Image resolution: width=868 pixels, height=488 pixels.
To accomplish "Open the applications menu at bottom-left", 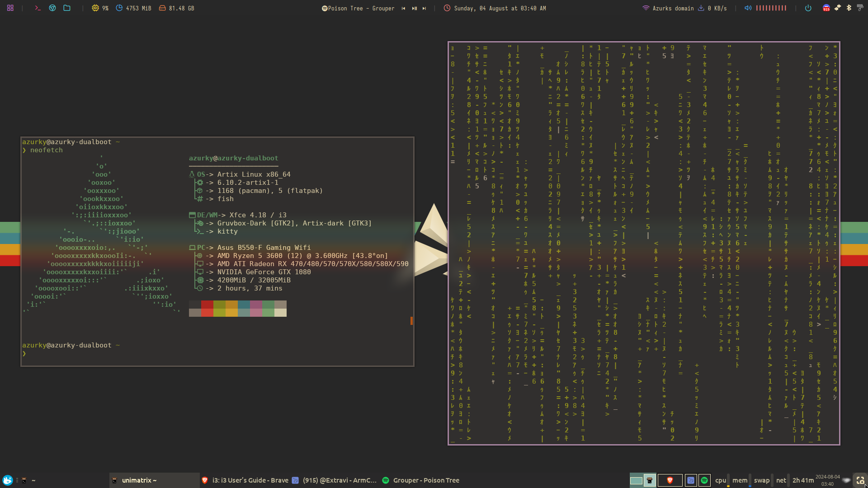I will coord(8,480).
